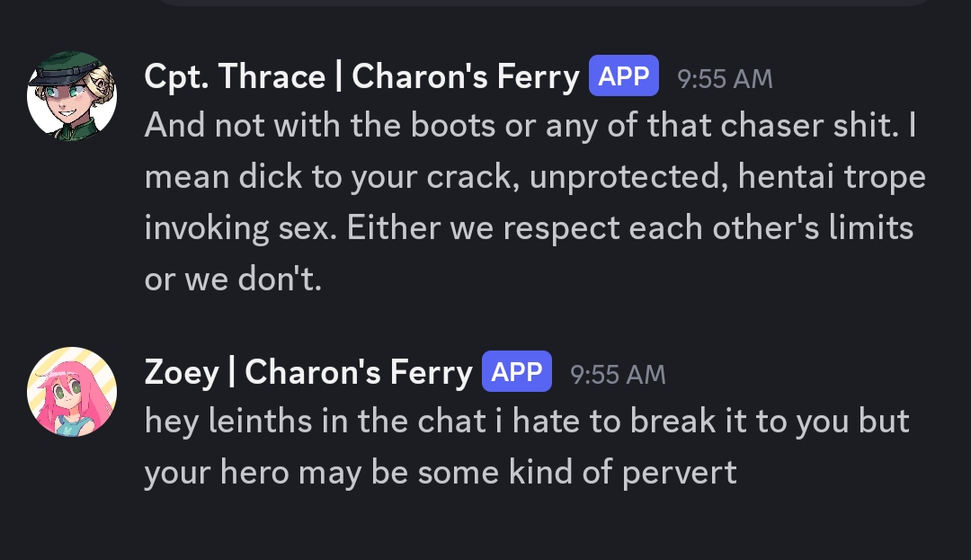971x560 pixels.
Task: Click the final line "or we don't."
Action: click(233, 279)
